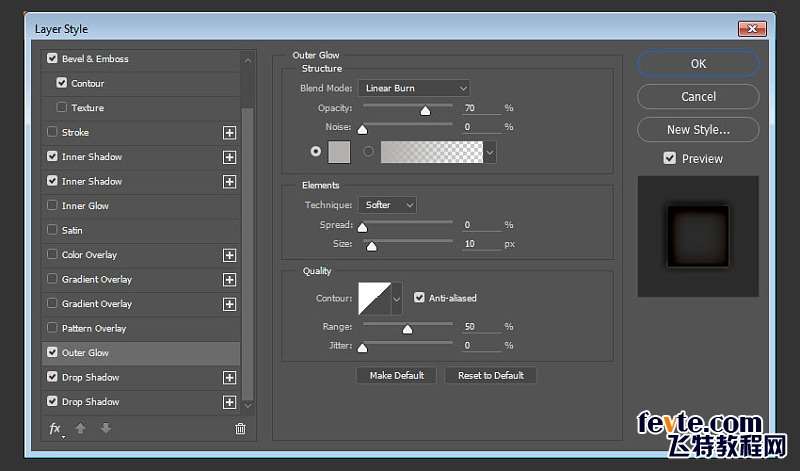Uncheck the Anti-aliased option

click(x=419, y=298)
